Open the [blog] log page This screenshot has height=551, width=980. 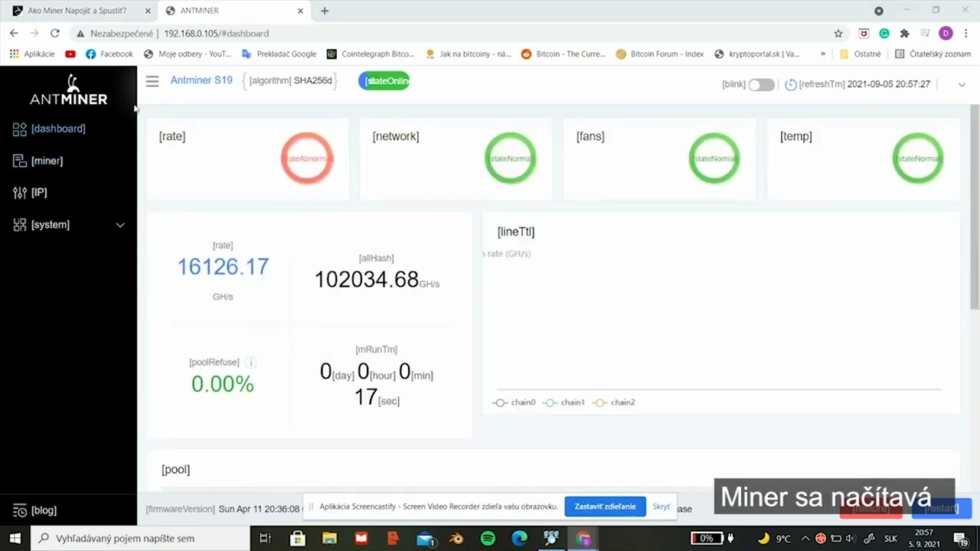click(34, 510)
